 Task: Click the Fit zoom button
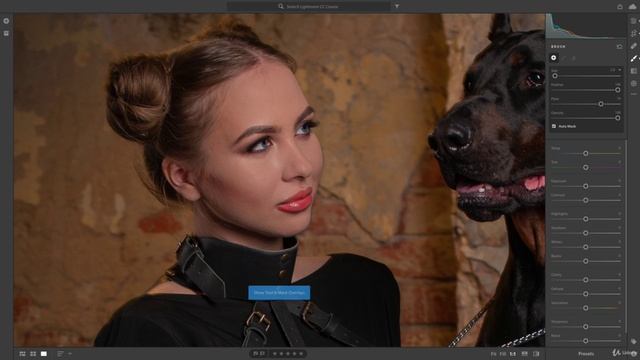pyautogui.click(x=493, y=354)
